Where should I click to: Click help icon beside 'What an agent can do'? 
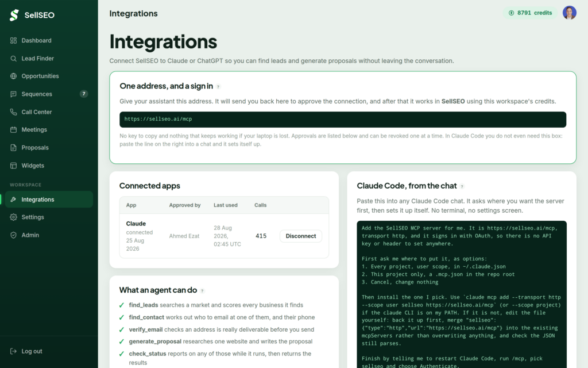pyautogui.click(x=202, y=290)
